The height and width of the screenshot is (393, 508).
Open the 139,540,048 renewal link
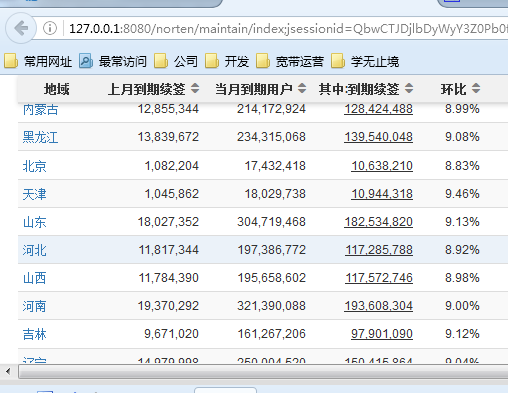[x=378, y=137]
